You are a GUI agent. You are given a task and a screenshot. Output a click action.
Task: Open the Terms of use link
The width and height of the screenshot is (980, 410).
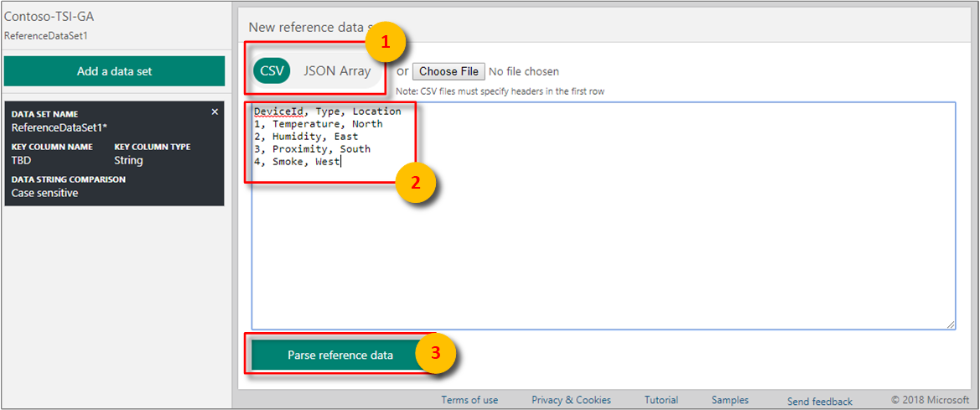[x=469, y=400]
